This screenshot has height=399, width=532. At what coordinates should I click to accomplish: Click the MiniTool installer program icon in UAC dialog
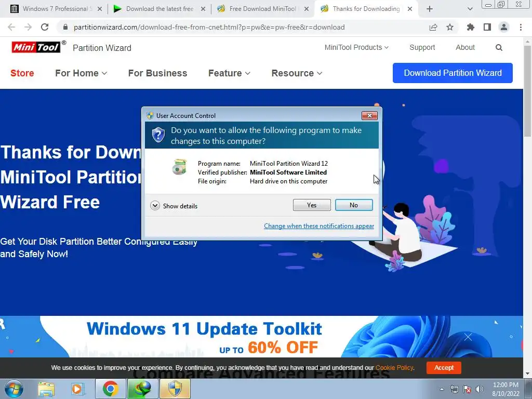click(x=179, y=167)
